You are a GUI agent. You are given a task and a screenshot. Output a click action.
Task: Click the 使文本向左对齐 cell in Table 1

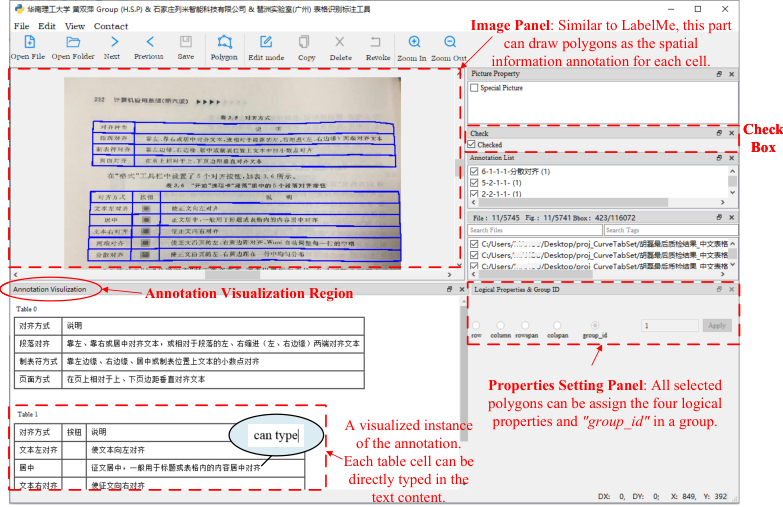(x=195, y=450)
